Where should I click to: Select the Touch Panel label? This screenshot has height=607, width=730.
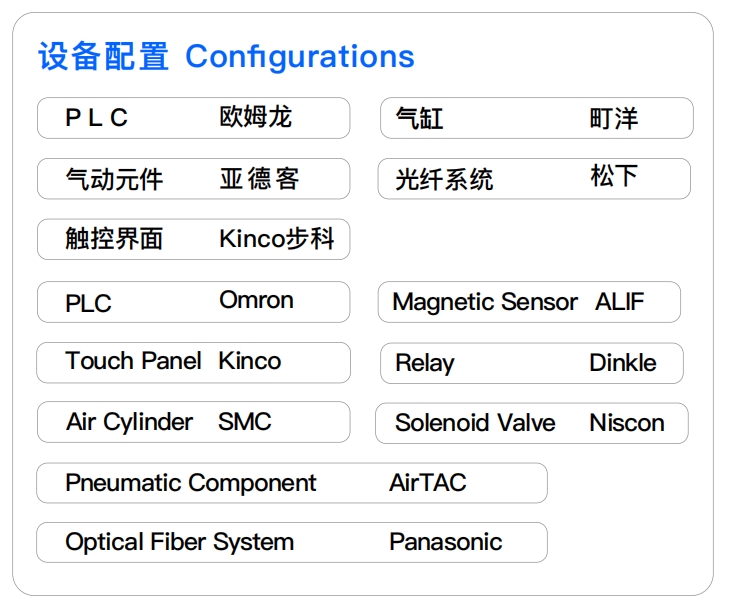pyautogui.click(x=134, y=361)
